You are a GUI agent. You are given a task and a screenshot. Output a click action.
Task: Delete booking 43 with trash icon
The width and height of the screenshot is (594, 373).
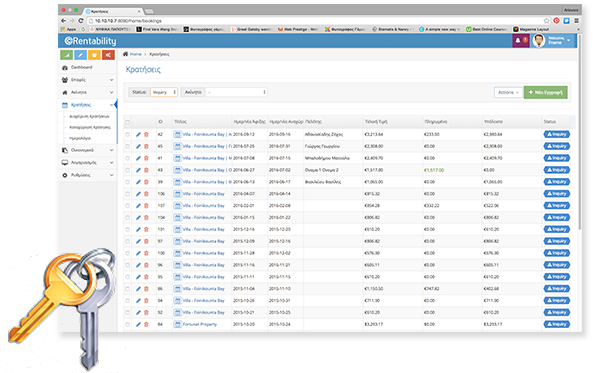click(146, 170)
